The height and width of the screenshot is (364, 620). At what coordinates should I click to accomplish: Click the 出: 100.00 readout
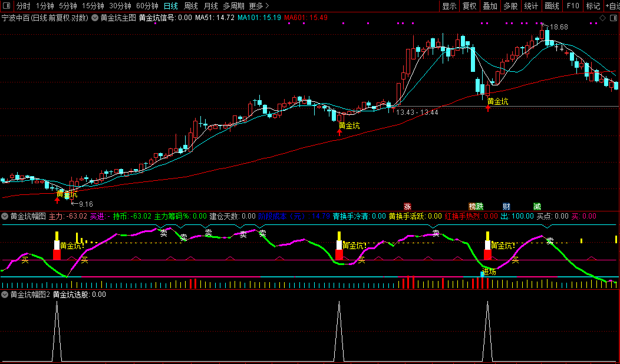(x=517, y=216)
